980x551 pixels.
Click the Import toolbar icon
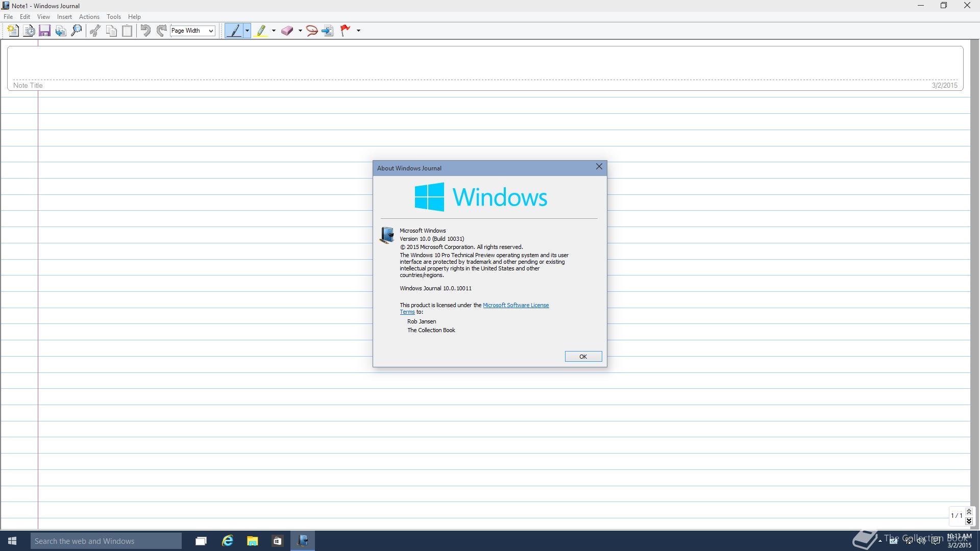(61, 31)
